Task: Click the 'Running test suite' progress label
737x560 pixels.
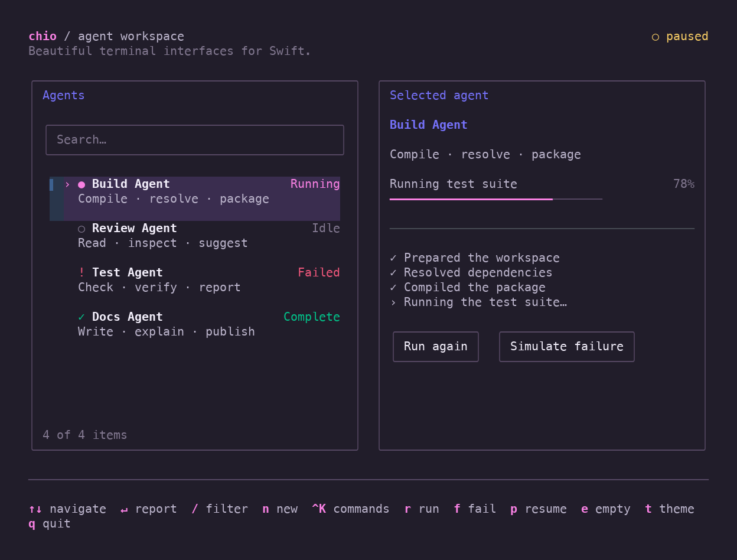Action: pyautogui.click(x=454, y=184)
